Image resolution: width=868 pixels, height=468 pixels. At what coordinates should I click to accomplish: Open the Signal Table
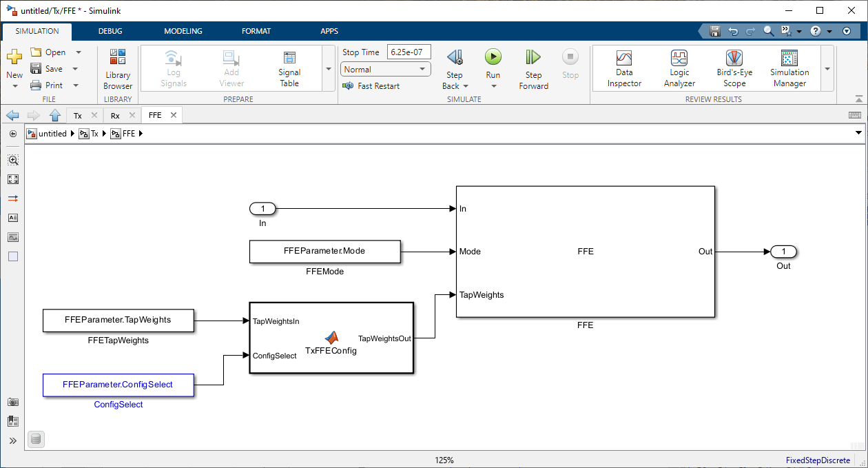(x=289, y=69)
